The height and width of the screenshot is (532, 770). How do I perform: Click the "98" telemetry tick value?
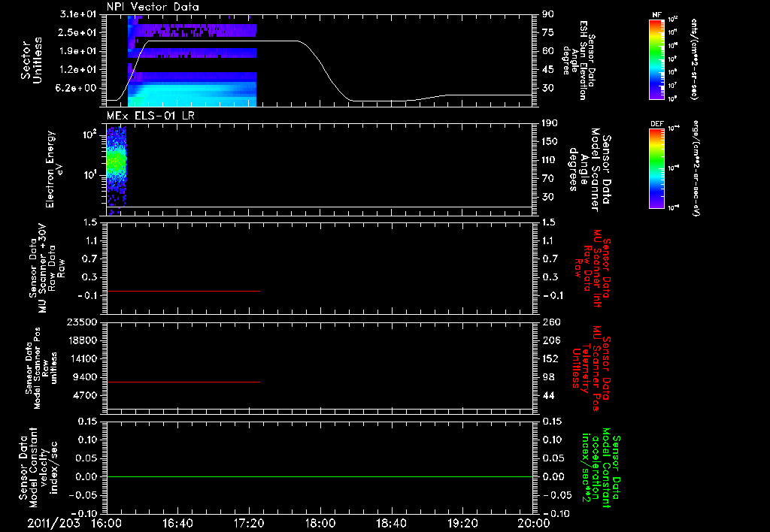(548, 377)
